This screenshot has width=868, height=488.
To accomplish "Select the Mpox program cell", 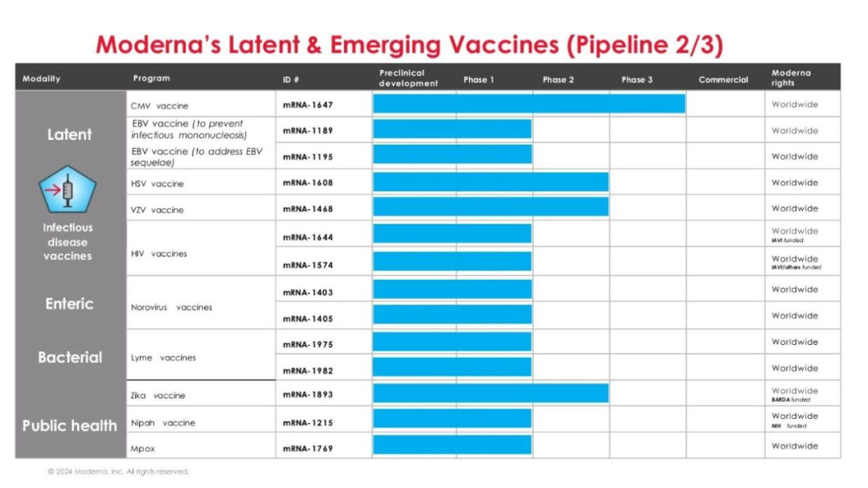I will [x=141, y=448].
